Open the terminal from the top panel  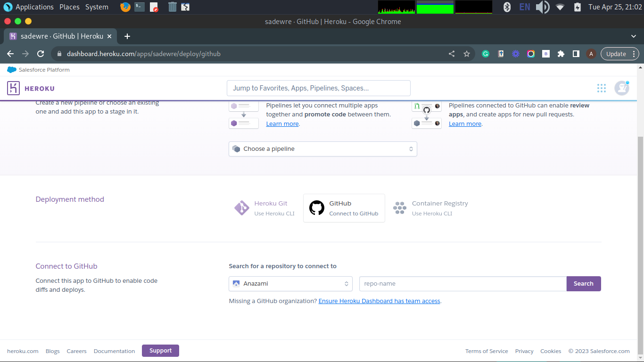(x=139, y=7)
